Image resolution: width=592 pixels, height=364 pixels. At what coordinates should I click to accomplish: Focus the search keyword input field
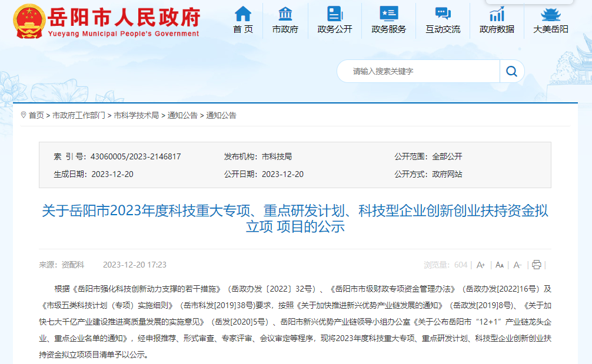coord(418,71)
